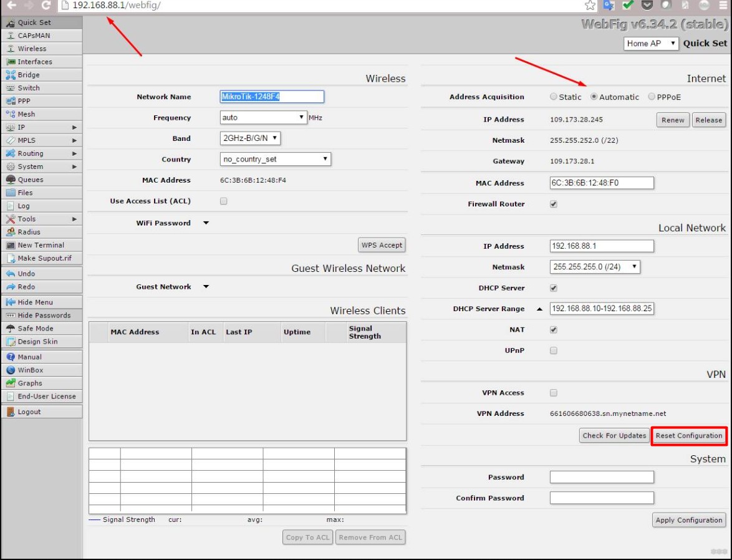Open Routing menu item
This screenshot has height=560, width=732.
coord(42,153)
